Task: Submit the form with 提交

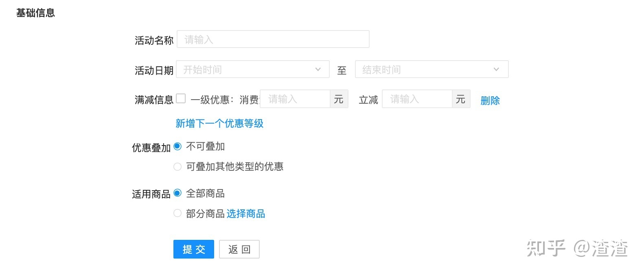Action: 194,249
